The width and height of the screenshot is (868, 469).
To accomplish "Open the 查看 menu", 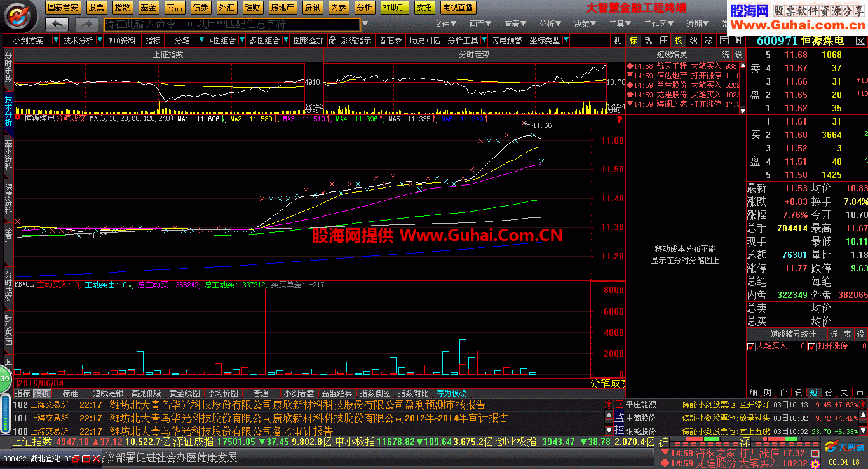I will [515, 24].
